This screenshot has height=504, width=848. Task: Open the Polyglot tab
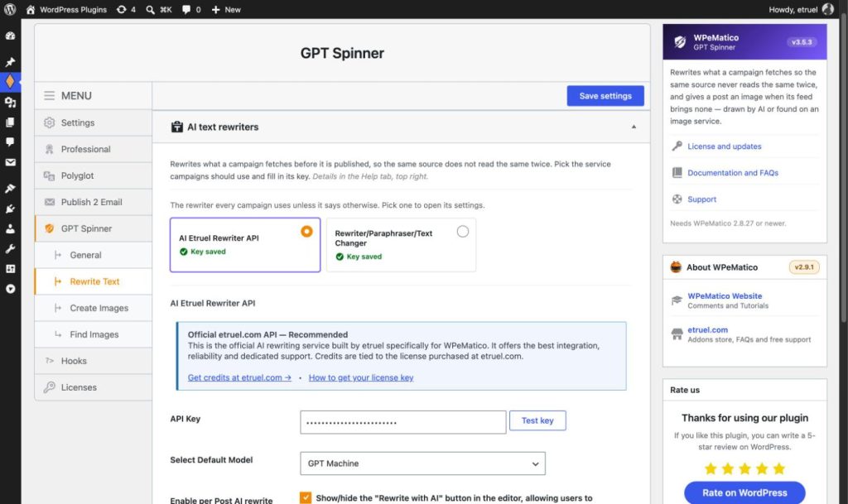93,175
